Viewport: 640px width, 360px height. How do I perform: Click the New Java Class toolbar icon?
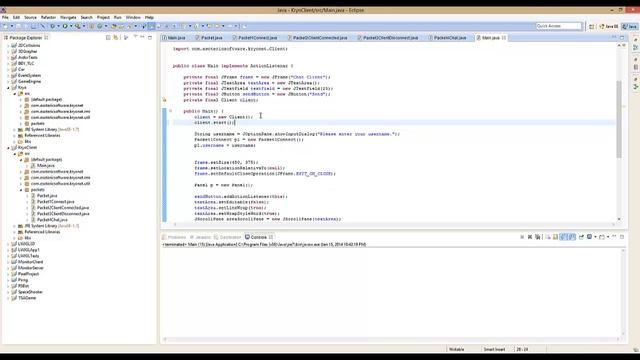click(100, 26)
